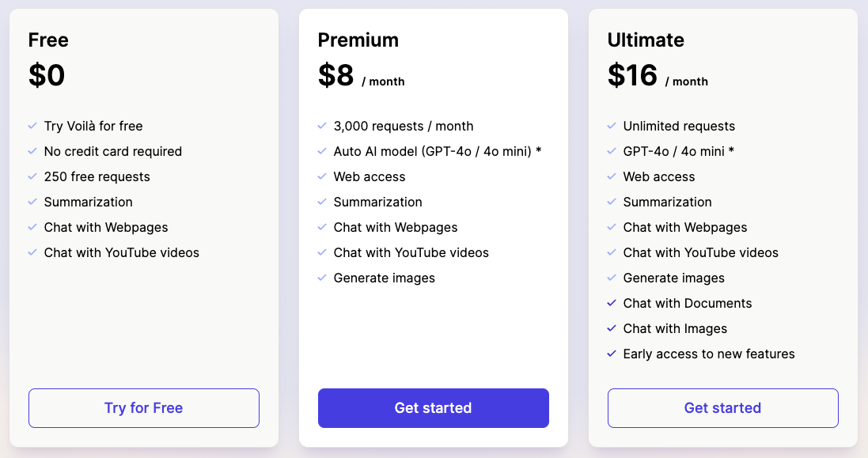Click the '$16' price on the Ultimate card
This screenshot has width=868, height=458.
coord(631,74)
